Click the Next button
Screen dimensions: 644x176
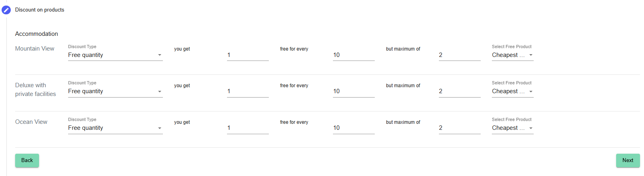coord(628,160)
